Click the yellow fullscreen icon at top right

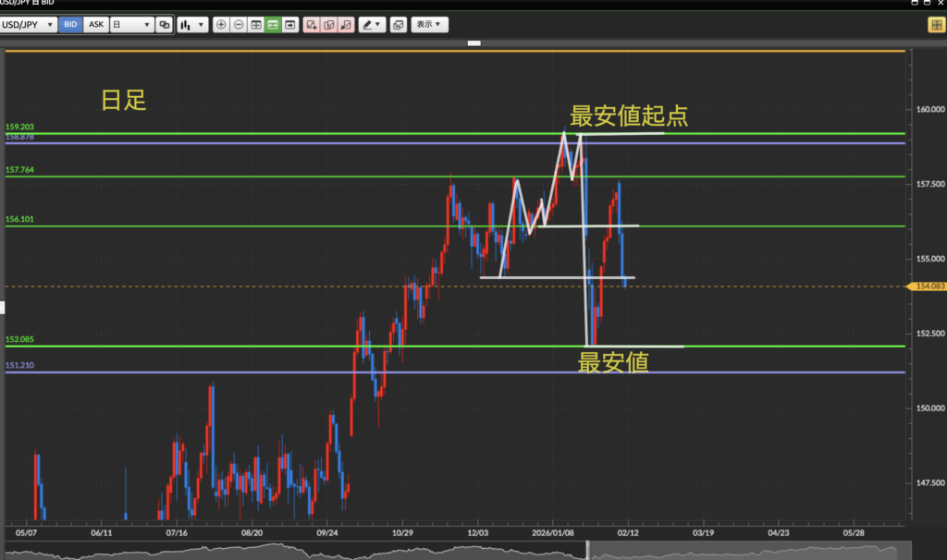pyautogui.click(x=935, y=25)
